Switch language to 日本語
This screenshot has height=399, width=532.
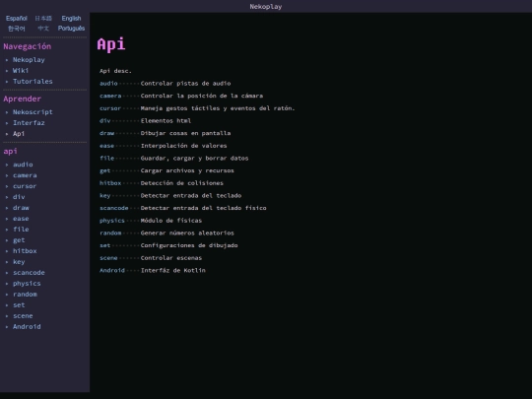(43, 19)
